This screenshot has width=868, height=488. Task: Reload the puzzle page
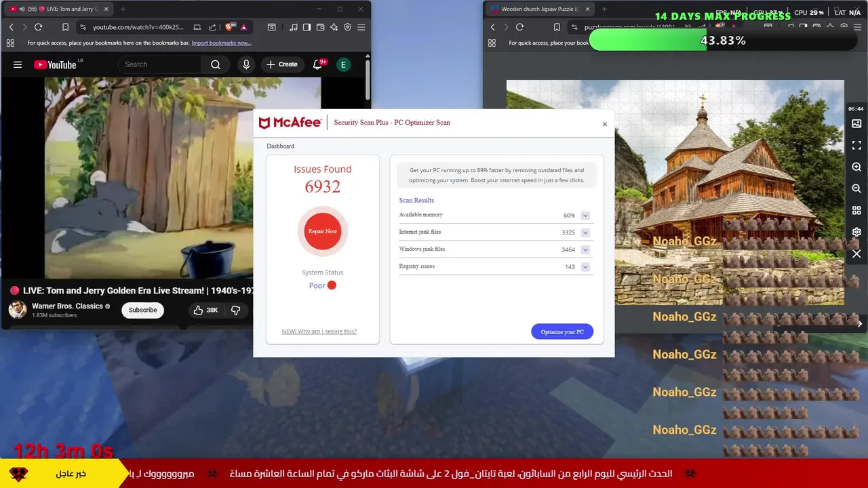click(x=519, y=27)
